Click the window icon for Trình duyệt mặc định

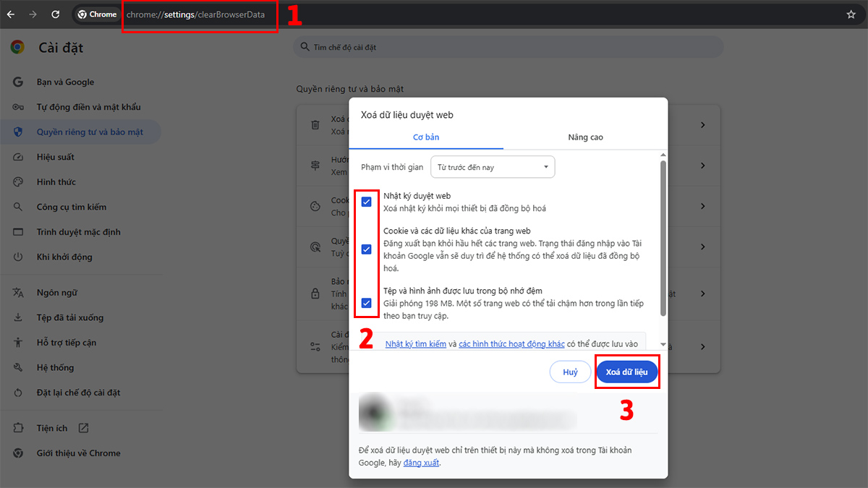tap(19, 231)
